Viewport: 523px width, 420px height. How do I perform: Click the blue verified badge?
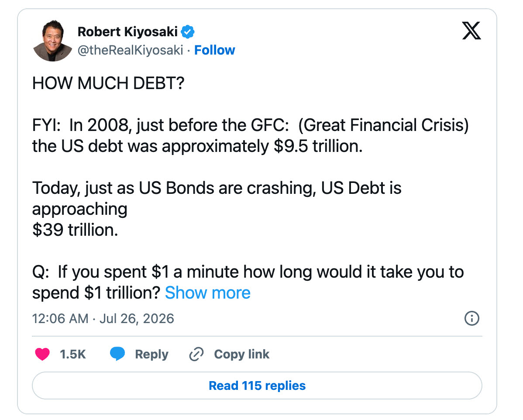(187, 32)
